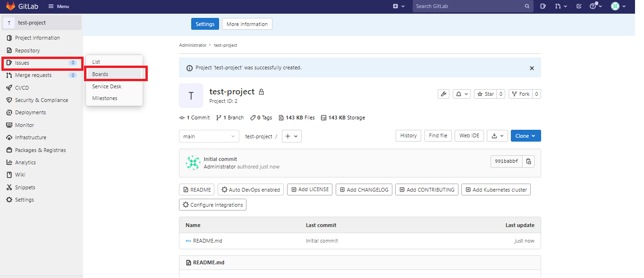
Task: Open the 1 Branch link
Action: (x=230, y=118)
